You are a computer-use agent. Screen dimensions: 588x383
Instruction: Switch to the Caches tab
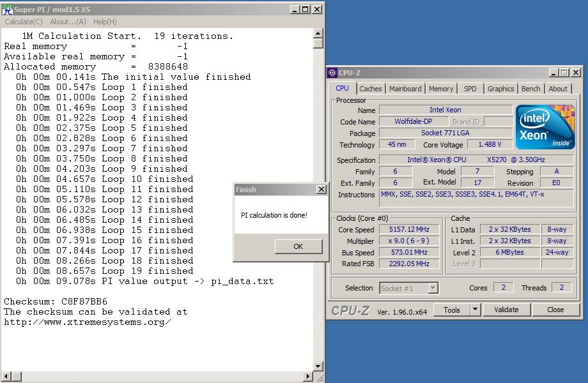pyautogui.click(x=371, y=89)
